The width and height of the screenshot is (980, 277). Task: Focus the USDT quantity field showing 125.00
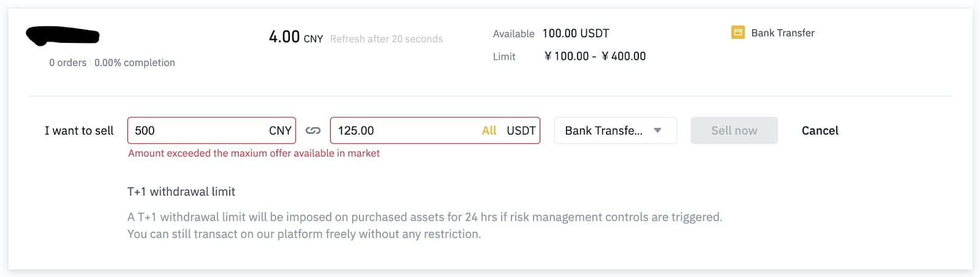(435, 130)
